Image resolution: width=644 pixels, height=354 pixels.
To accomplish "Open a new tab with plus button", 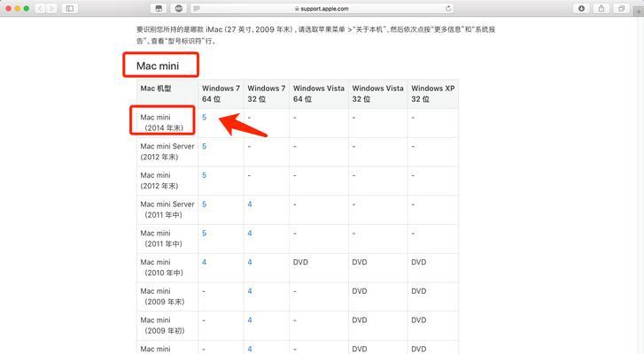I will pos(639,12).
